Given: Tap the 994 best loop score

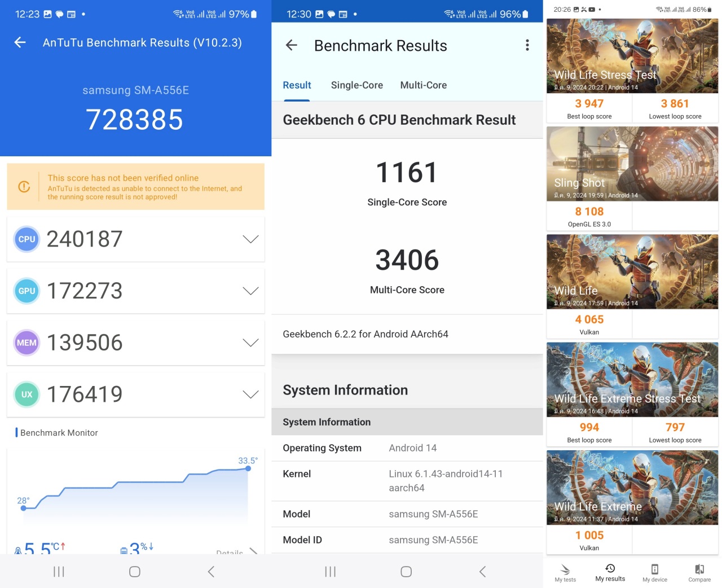Looking at the screenshot, I should (x=589, y=427).
